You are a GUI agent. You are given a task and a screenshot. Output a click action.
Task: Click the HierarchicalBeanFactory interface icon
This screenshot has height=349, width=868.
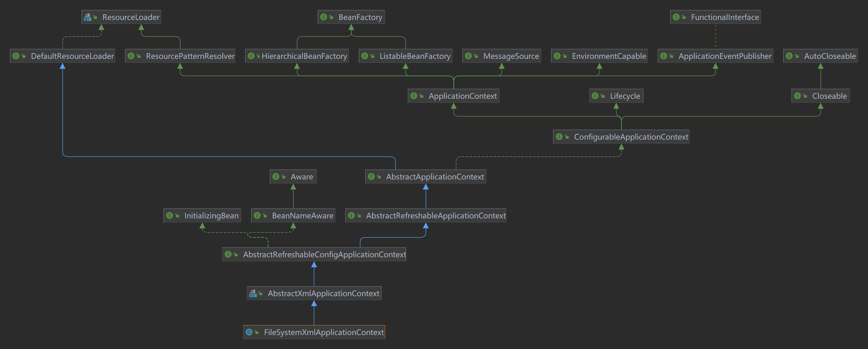(251, 56)
